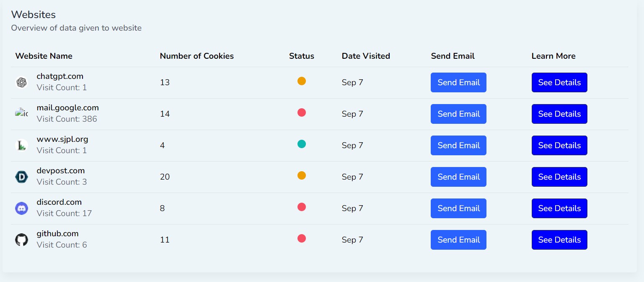
Task: Select the discord.com logo icon
Action: tap(21, 209)
